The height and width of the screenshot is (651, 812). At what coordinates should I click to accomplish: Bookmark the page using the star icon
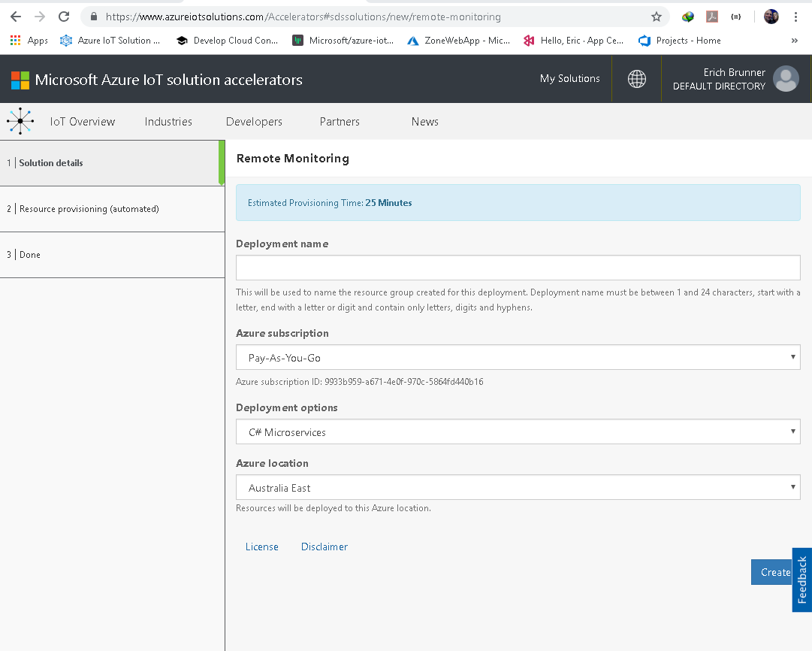coord(657,16)
